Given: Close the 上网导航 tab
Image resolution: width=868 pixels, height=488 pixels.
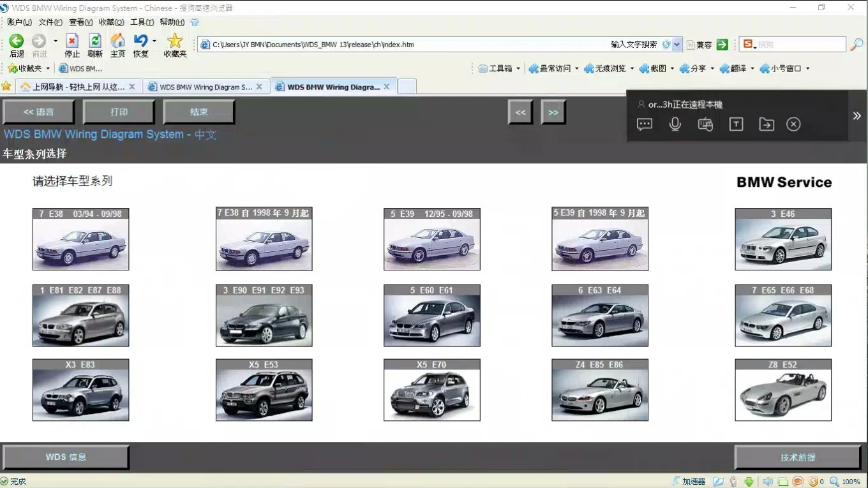Looking at the screenshot, I should [132, 87].
